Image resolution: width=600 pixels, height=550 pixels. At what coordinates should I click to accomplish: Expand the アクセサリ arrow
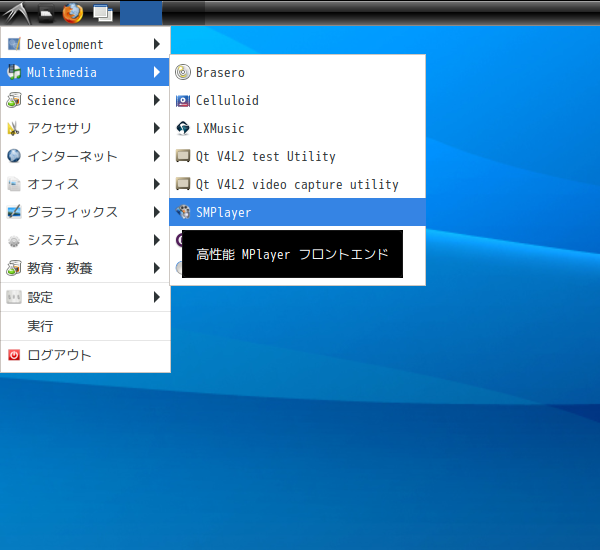pos(157,128)
